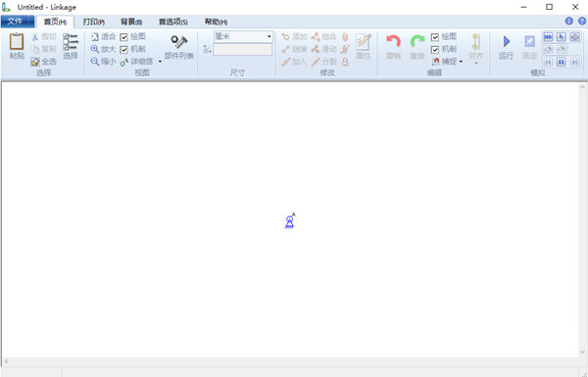Click the Pin (固定) icon
The height and width of the screenshot is (377, 588).
click(x=529, y=41)
